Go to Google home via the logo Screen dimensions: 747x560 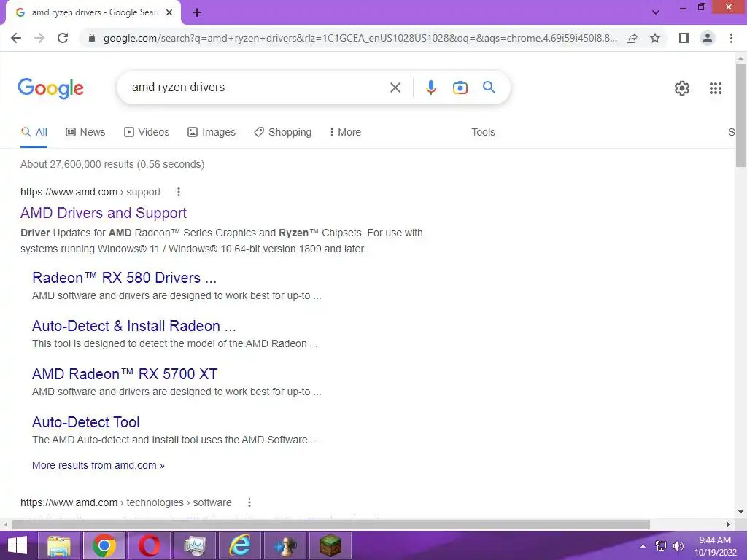51,88
